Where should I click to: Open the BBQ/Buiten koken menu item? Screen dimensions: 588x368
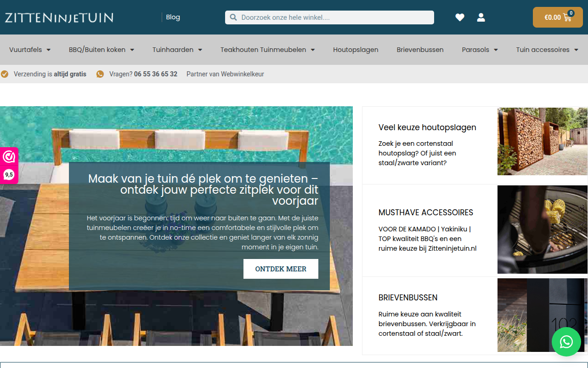click(97, 50)
